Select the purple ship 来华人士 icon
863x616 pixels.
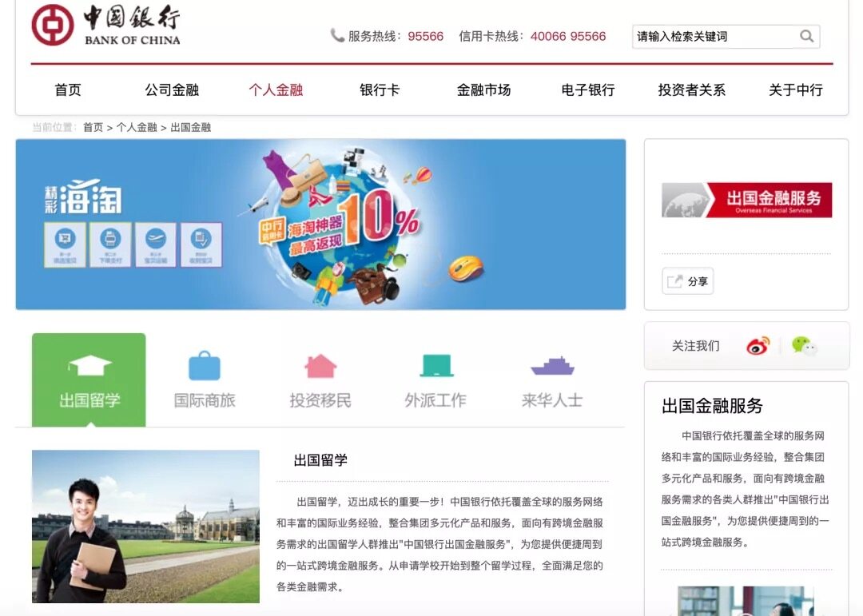[x=552, y=366]
